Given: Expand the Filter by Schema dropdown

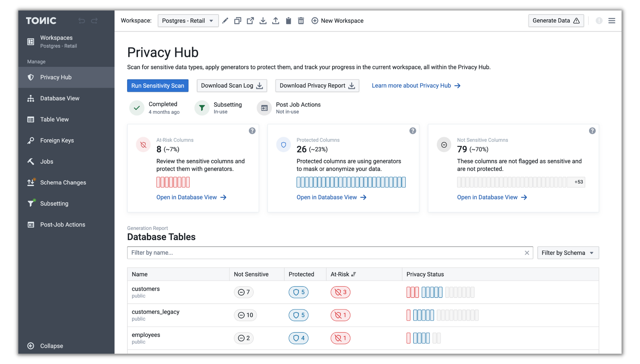Looking at the screenshot, I should pos(567,252).
